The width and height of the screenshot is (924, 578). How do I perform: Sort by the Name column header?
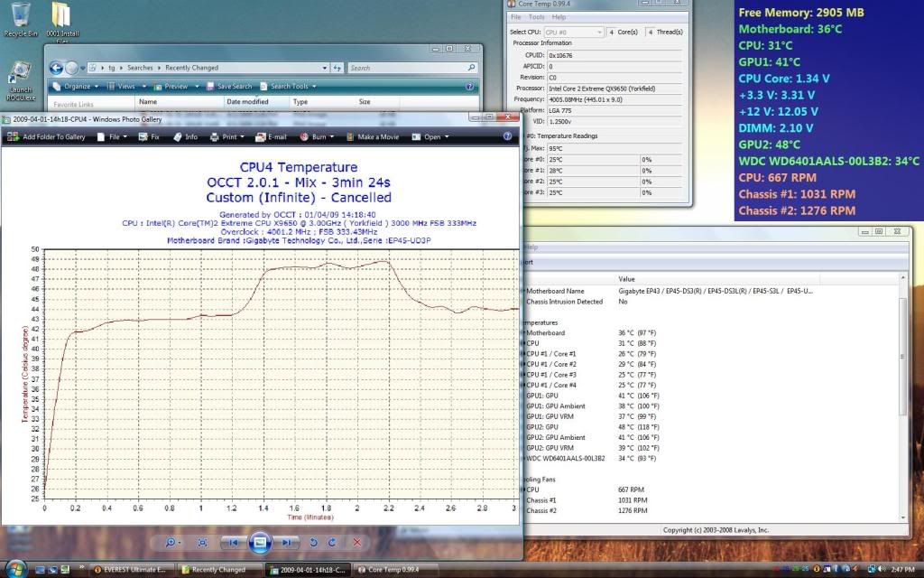click(180, 101)
